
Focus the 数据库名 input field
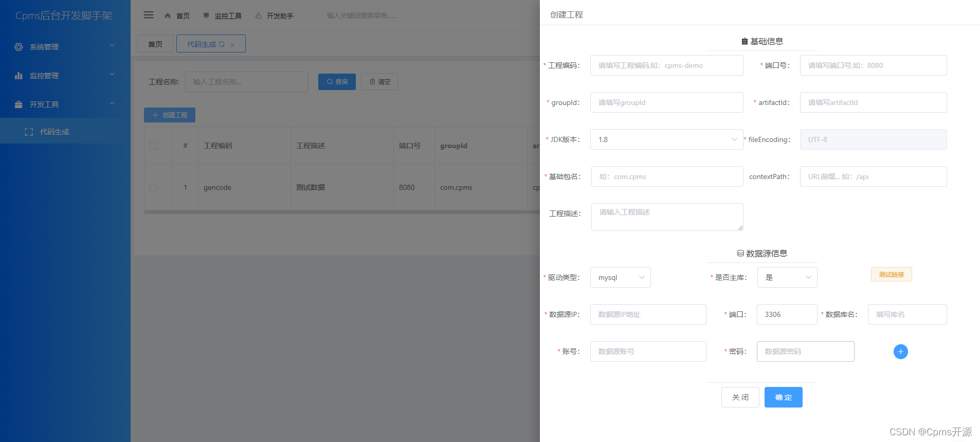point(907,314)
